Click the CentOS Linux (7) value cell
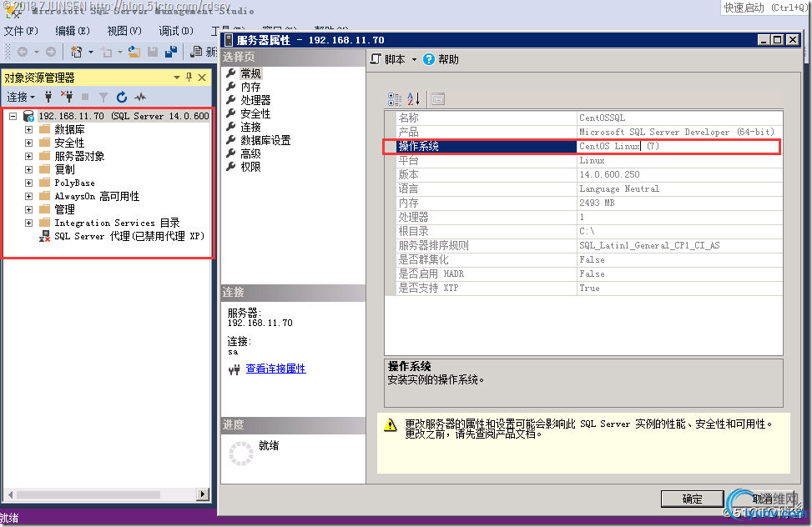The height and width of the screenshot is (527, 812). (679, 147)
